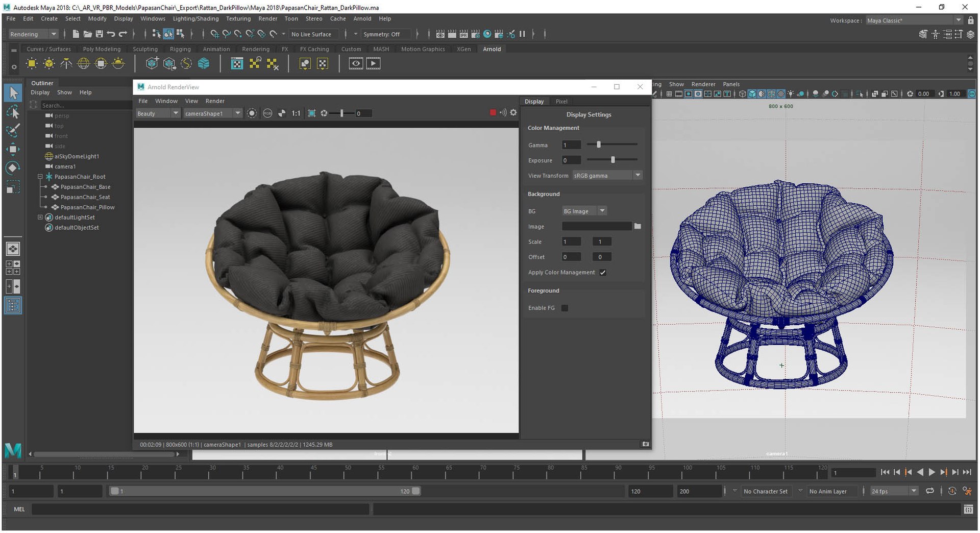Open Arnold RenderView from shelf eye icon

pyautogui.click(x=356, y=63)
